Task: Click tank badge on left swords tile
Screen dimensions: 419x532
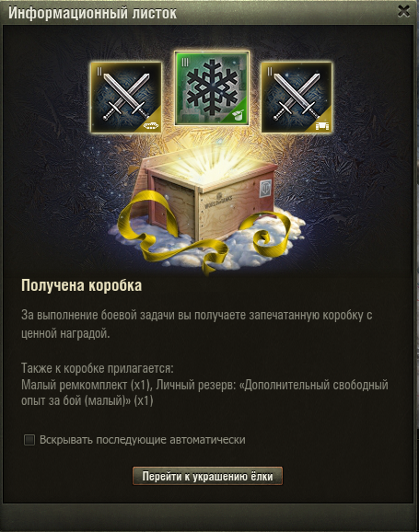Action: tap(151, 125)
